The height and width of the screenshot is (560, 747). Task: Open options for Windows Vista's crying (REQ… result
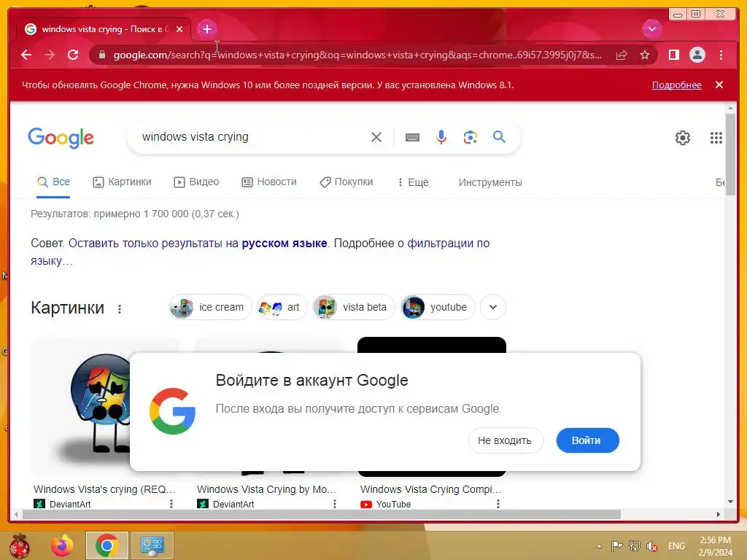[x=171, y=504]
